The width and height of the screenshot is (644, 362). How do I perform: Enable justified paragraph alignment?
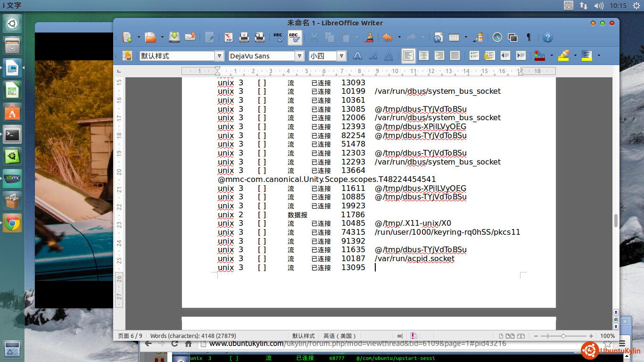(454, 56)
